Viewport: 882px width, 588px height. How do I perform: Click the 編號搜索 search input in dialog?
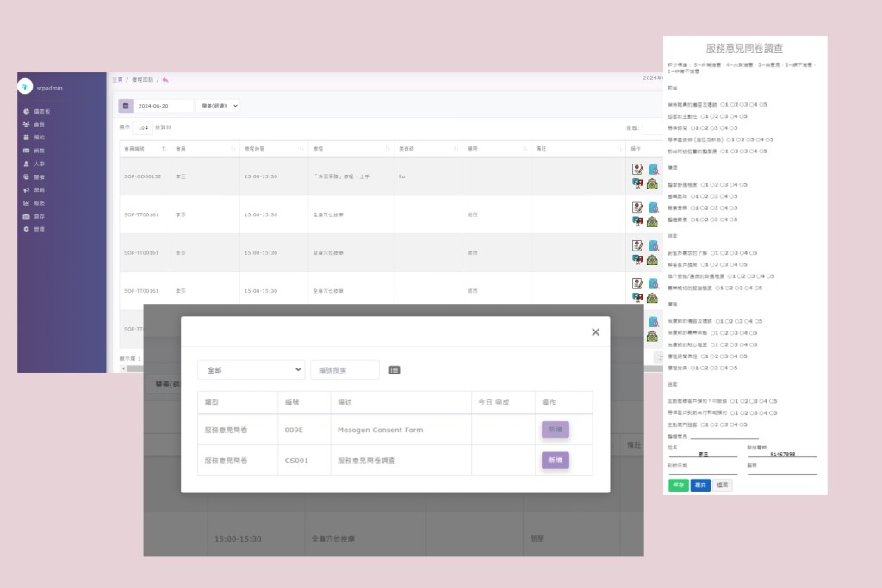tap(345, 369)
